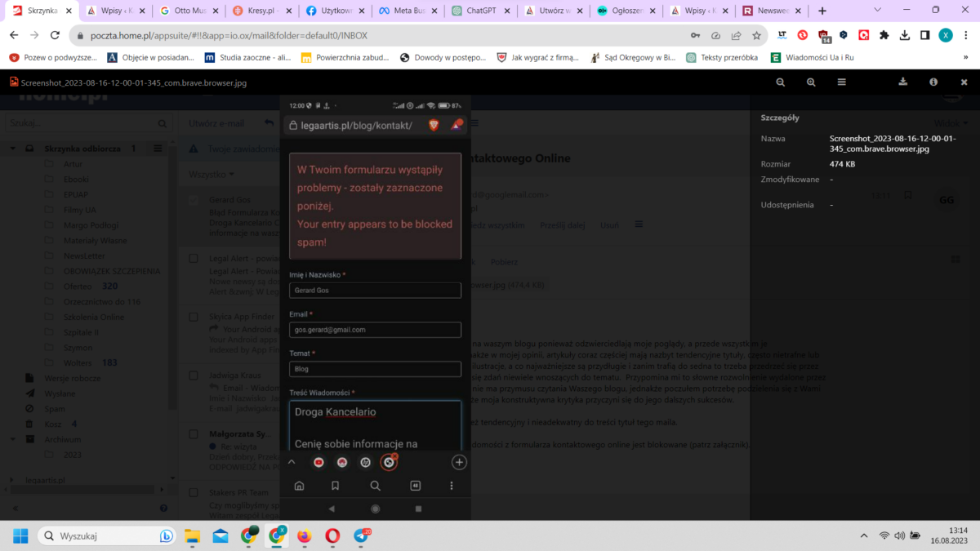Screen dimensions: 980x551
Task: Open Chrome downloads icon in toolbar
Action: click(905, 35)
